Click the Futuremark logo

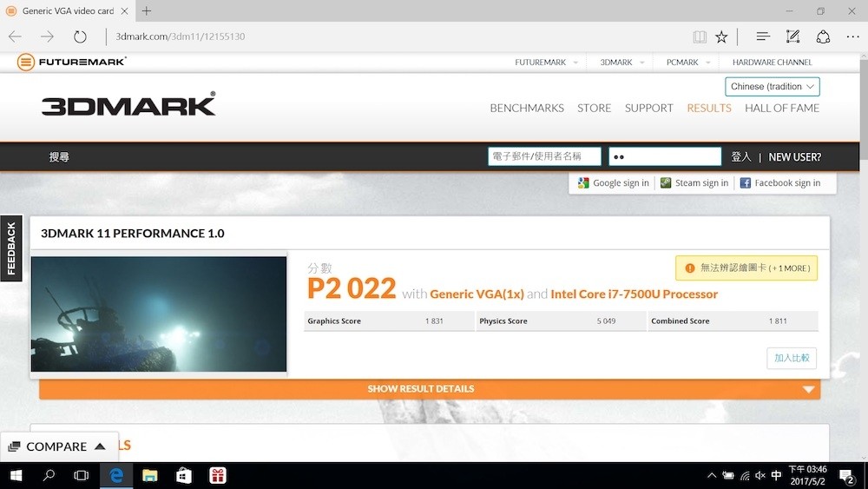[71, 62]
